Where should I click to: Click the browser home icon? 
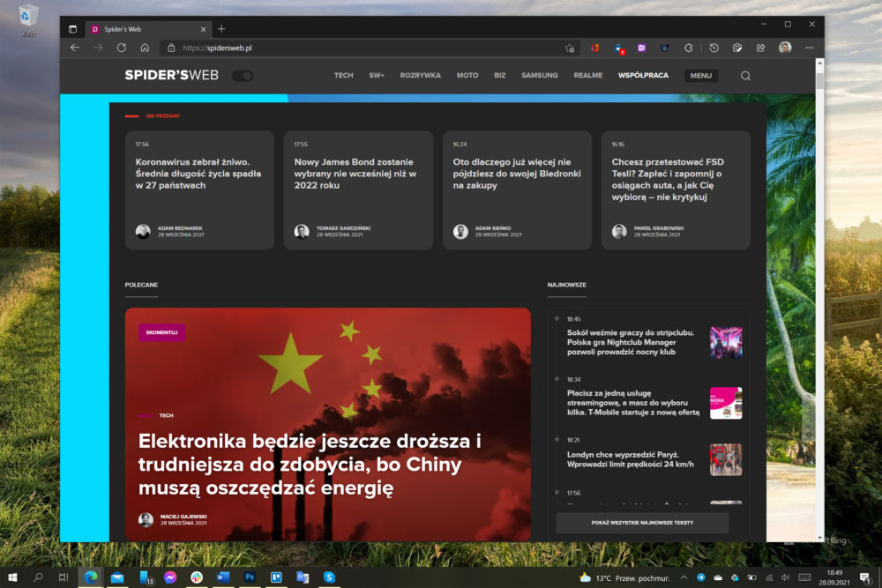[145, 48]
